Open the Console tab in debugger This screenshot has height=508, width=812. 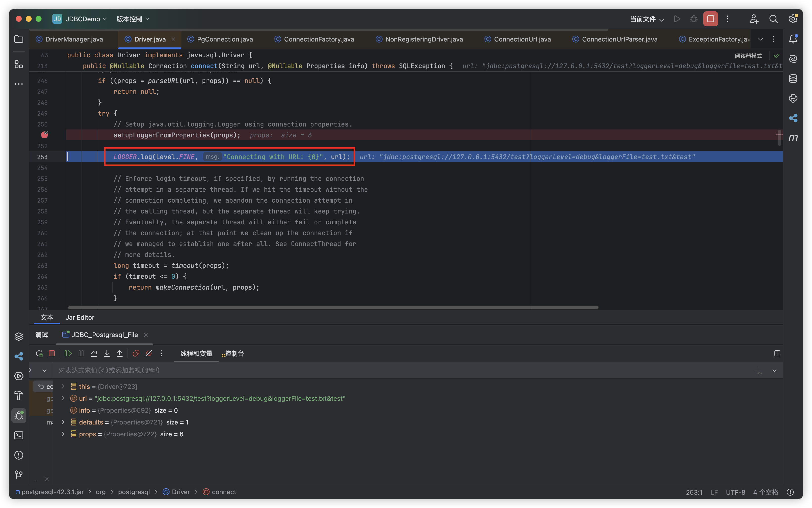click(x=234, y=353)
